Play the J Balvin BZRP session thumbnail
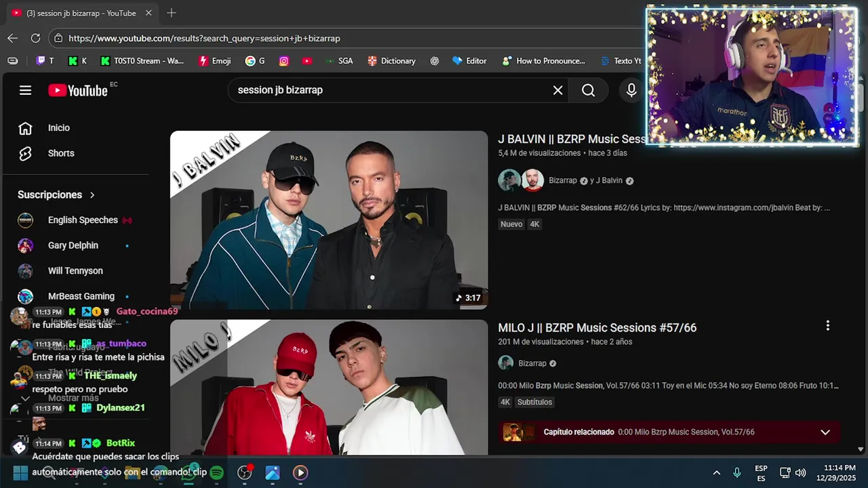 coord(329,220)
